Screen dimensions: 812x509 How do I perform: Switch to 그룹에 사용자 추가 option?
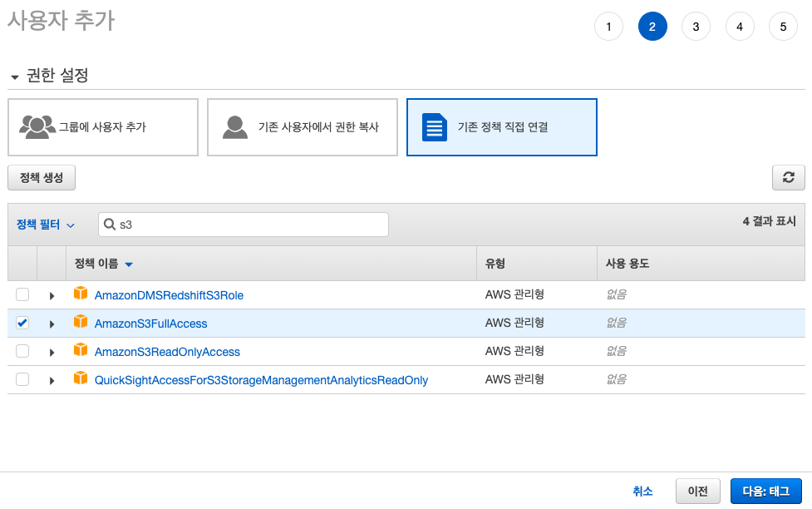[x=103, y=126]
